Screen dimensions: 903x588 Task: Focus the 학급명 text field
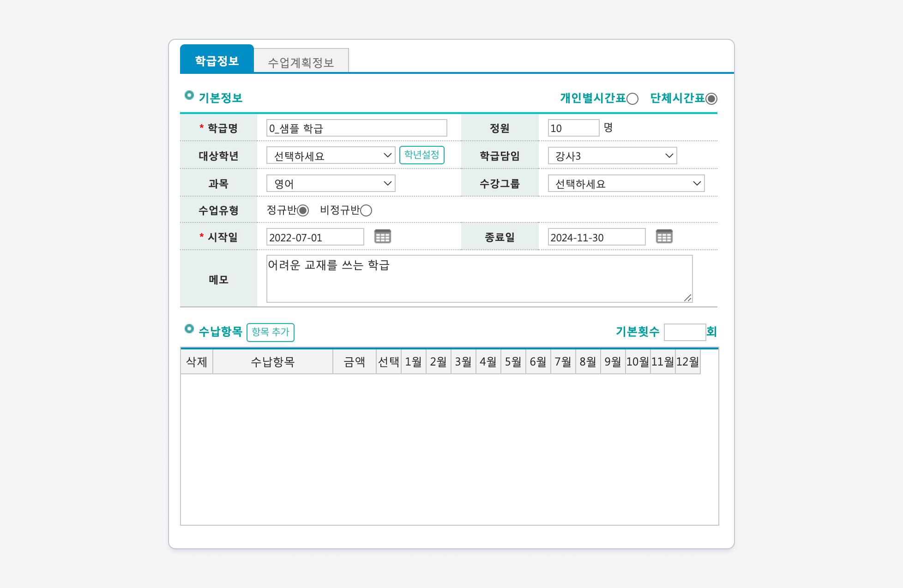356,128
